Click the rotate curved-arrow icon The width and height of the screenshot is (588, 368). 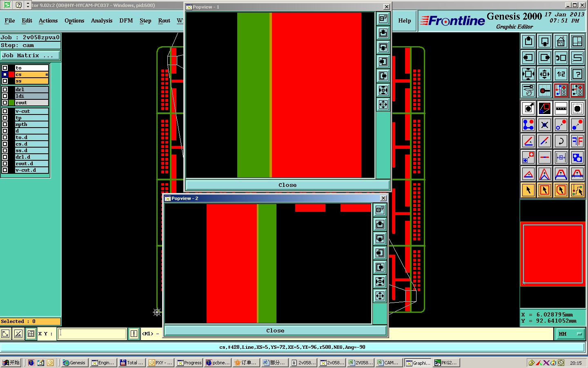tap(561, 141)
